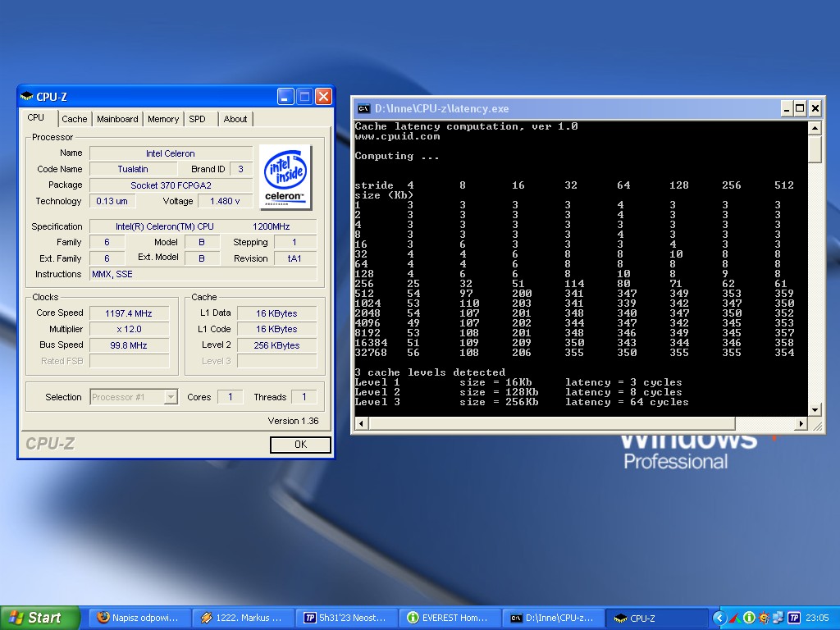Click the console icon in the latency.exe title bar

click(x=363, y=109)
